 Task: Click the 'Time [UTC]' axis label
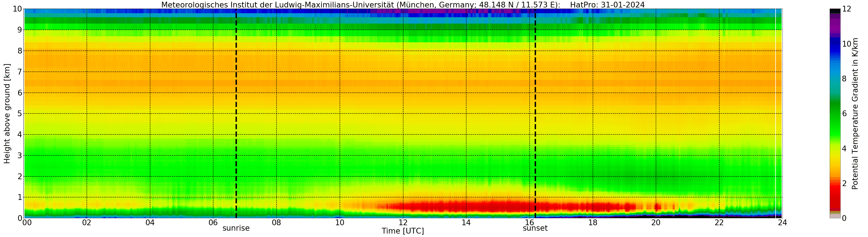coord(403,231)
